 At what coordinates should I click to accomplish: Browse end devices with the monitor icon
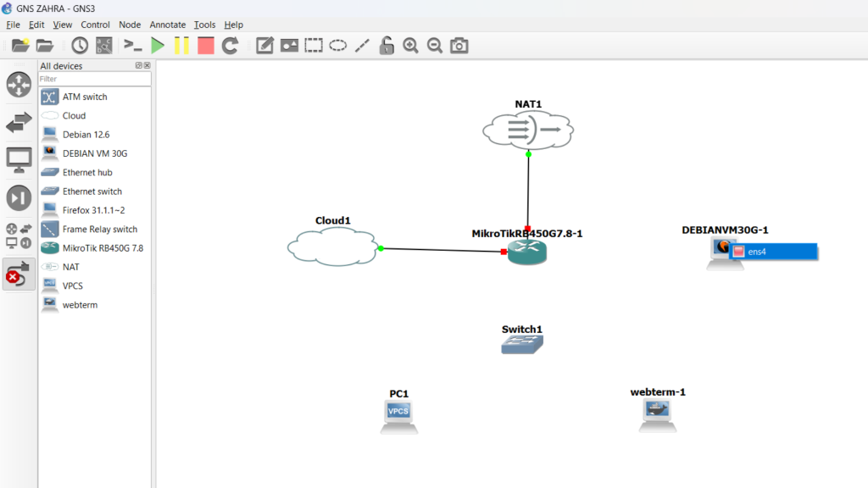point(19,158)
